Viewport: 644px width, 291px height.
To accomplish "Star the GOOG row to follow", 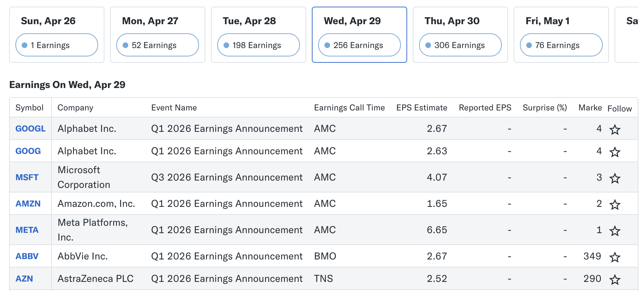I will [615, 152].
